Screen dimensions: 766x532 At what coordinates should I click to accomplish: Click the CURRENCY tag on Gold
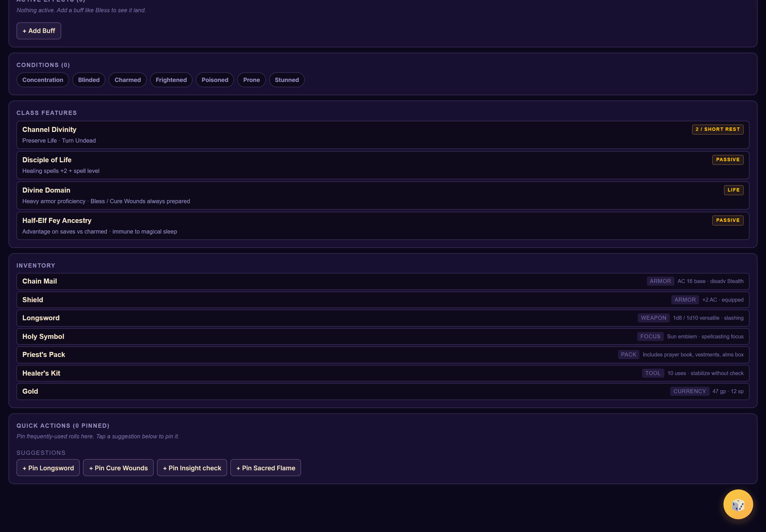point(689,391)
